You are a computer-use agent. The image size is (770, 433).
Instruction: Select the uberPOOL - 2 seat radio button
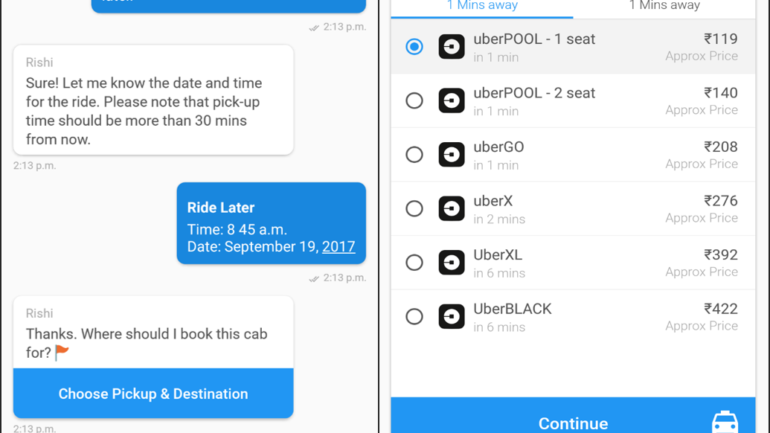tap(414, 101)
